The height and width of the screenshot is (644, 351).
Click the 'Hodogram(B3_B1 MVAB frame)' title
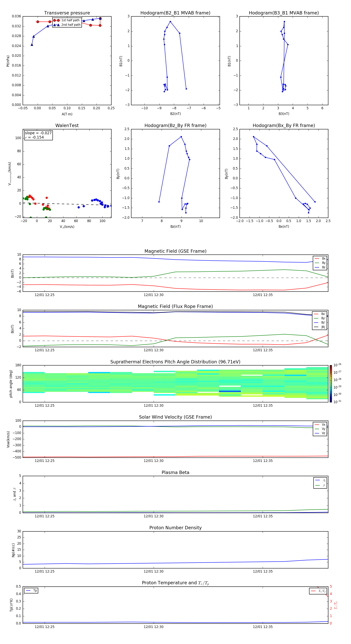(284, 13)
